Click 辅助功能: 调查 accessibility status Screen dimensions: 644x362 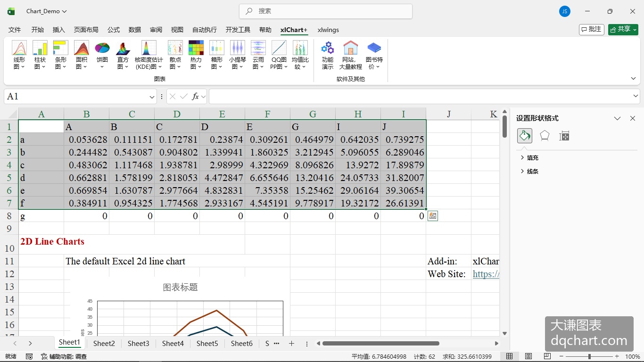(64, 356)
